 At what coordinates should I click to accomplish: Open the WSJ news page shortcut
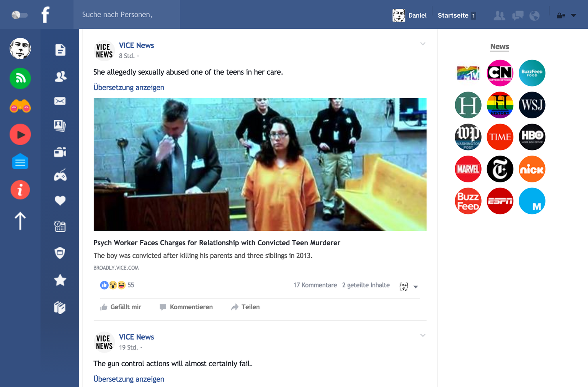point(532,105)
